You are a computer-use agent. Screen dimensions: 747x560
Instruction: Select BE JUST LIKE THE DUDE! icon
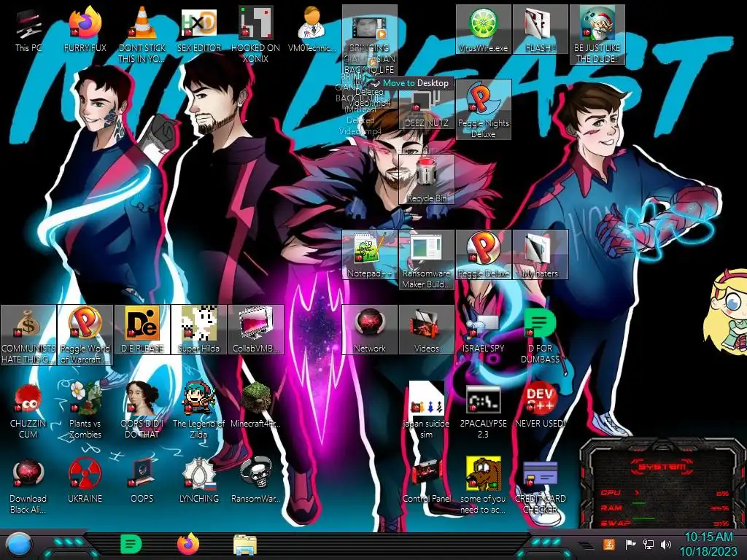click(x=597, y=35)
